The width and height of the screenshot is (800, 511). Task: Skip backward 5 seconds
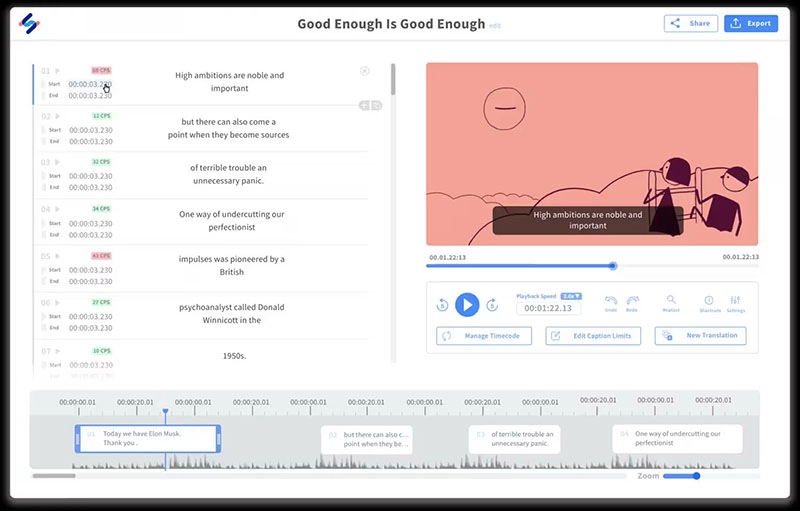click(x=443, y=305)
